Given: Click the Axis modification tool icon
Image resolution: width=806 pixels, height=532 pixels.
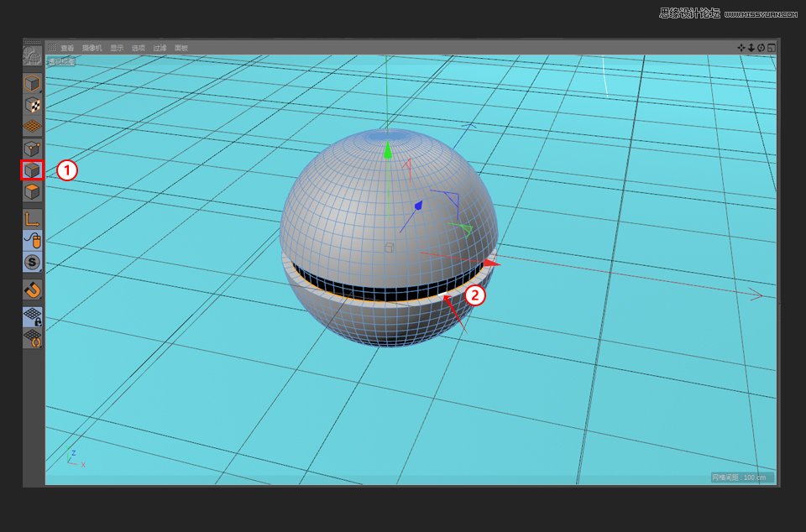Looking at the screenshot, I should [x=30, y=218].
